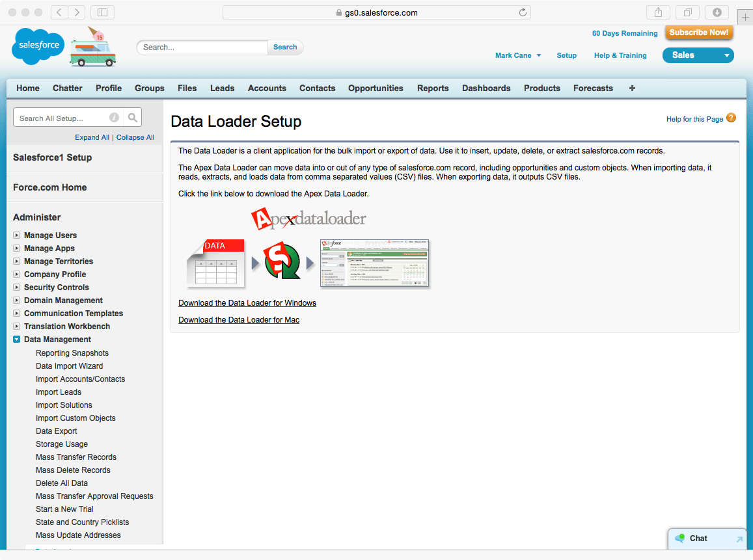753x560 pixels.
Task: Click the Collapse All link
Action: [x=135, y=137]
